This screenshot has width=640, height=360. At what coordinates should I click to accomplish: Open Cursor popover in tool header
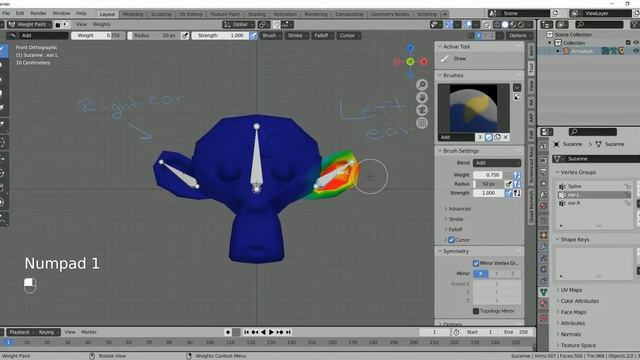349,36
